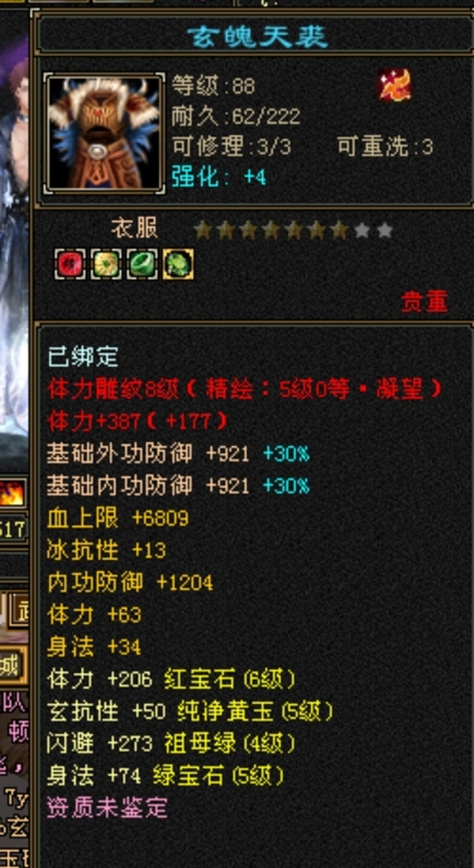The height and width of the screenshot is (868, 474).
Task: Select the emerald gem slot icon
Action: [x=141, y=264]
